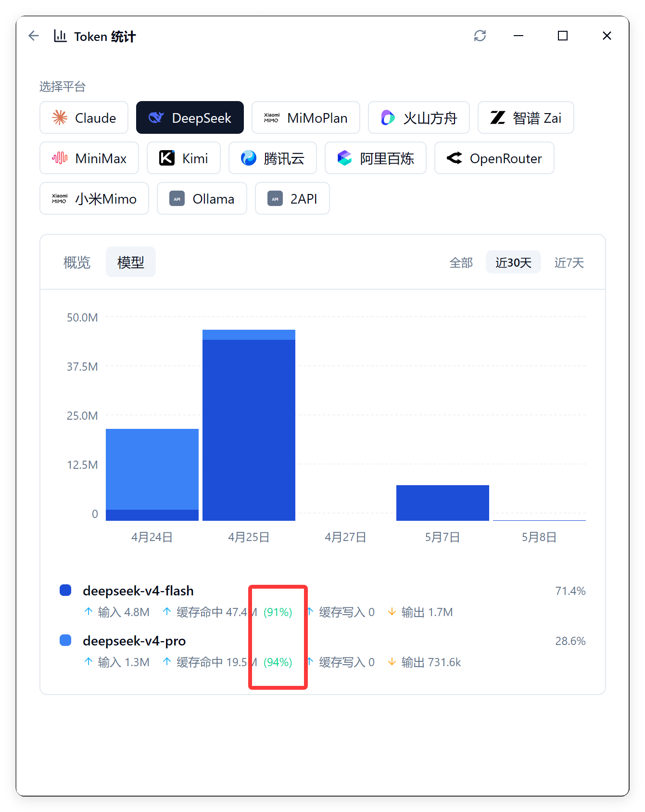Screen dimensions: 645x812
Task: Go back using the left arrow icon
Action: click(33, 36)
